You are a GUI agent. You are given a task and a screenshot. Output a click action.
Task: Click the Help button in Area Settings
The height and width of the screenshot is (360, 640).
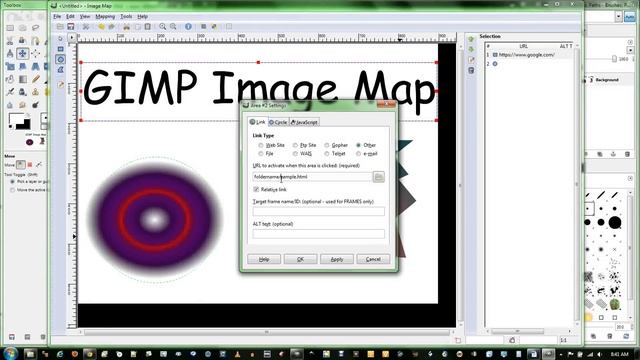pyautogui.click(x=264, y=259)
